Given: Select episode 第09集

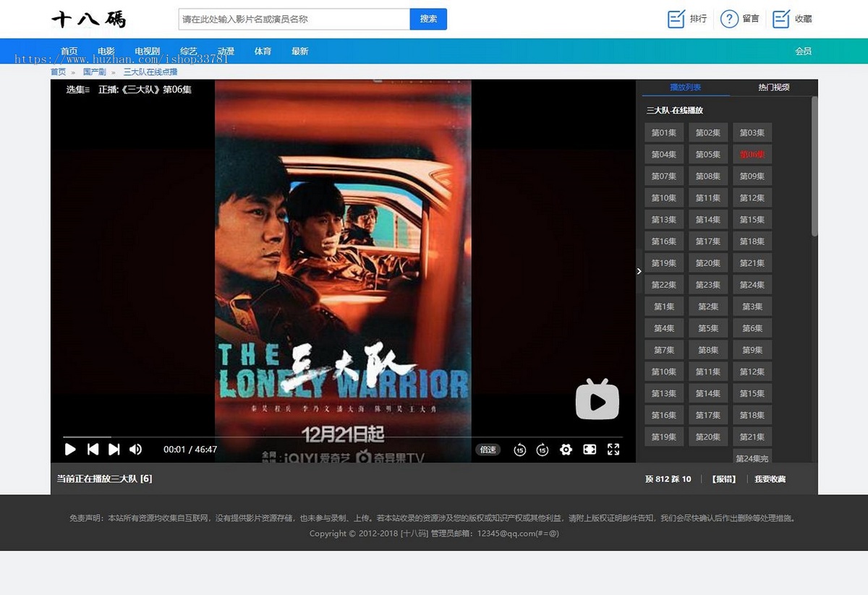Looking at the screenshot, I should coord(752,176).
